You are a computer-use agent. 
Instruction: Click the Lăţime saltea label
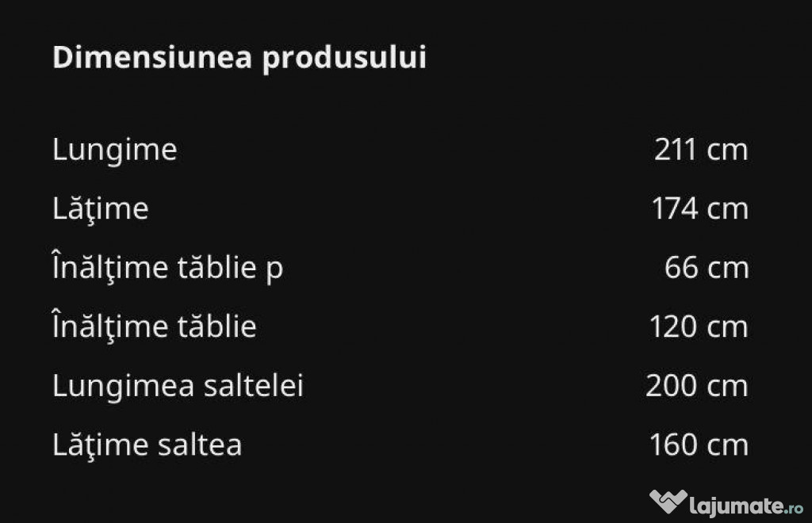coord(147,445)
